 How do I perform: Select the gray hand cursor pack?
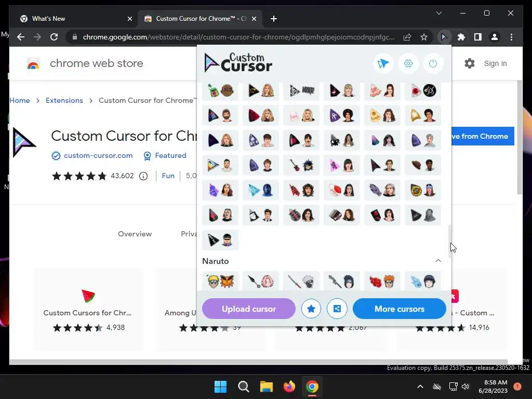[382, 190]
